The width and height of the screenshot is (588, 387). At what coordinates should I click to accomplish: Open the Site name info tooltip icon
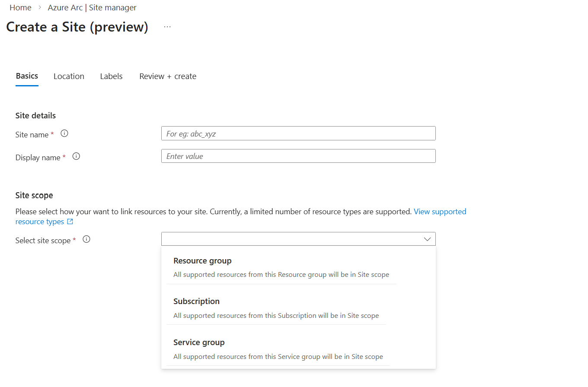[64, 133]
